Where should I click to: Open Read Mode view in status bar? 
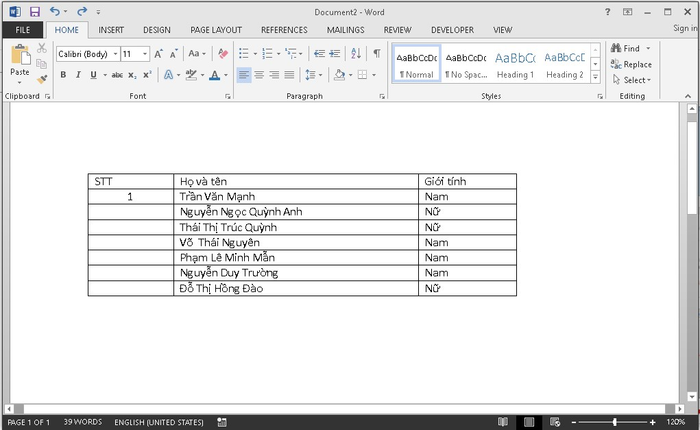click(503, 422)
